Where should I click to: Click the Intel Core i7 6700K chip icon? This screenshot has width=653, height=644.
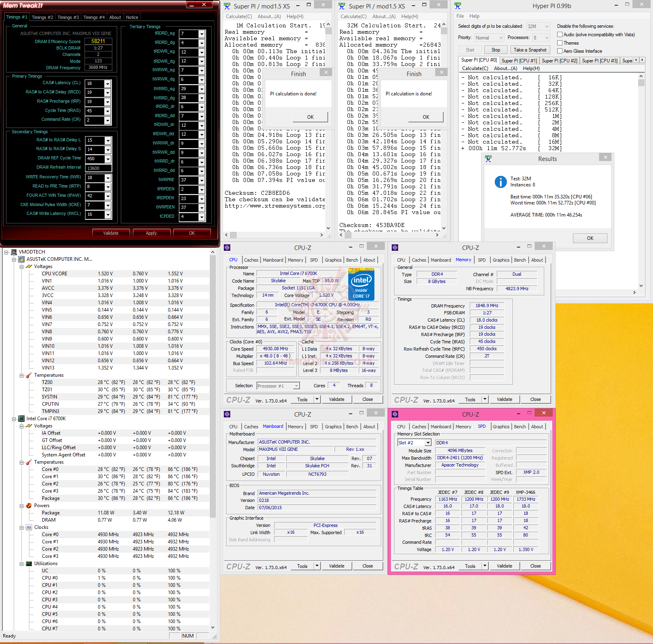click(22, 419)
